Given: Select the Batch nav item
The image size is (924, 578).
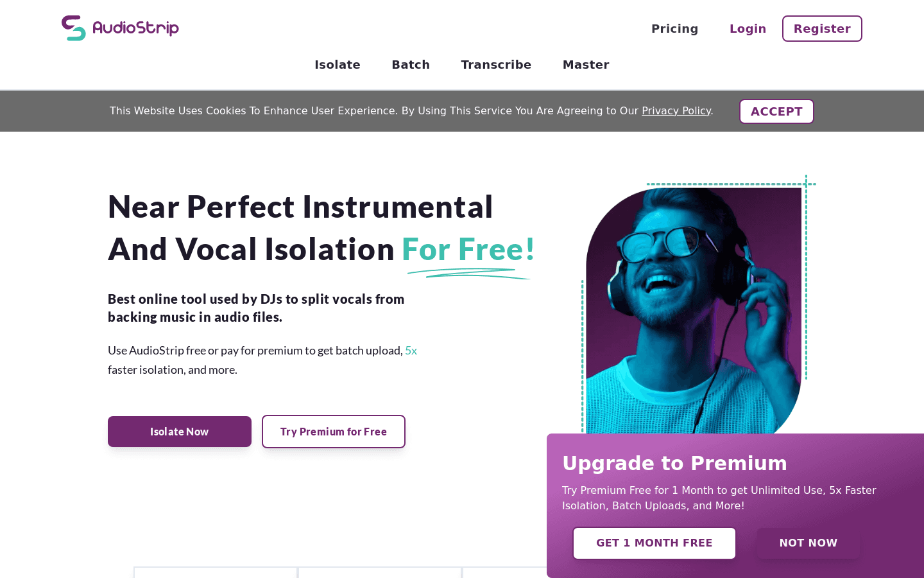Looking at the screenshot, I should click(x=411, y=64).
